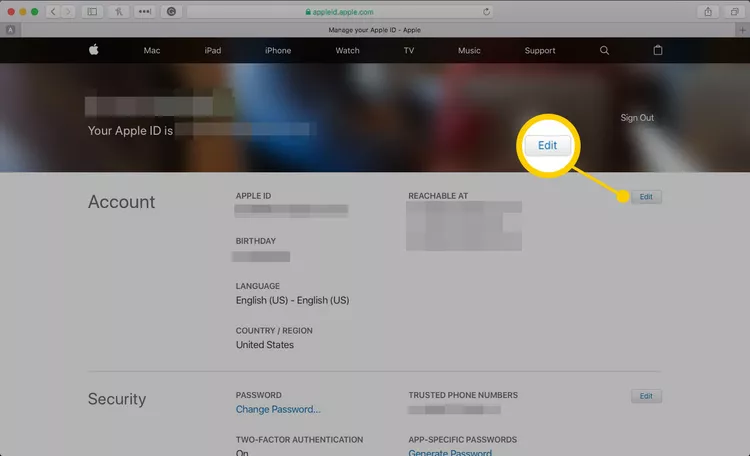Open the Safari share icon
750x456 pixels.
click(708, 11)
